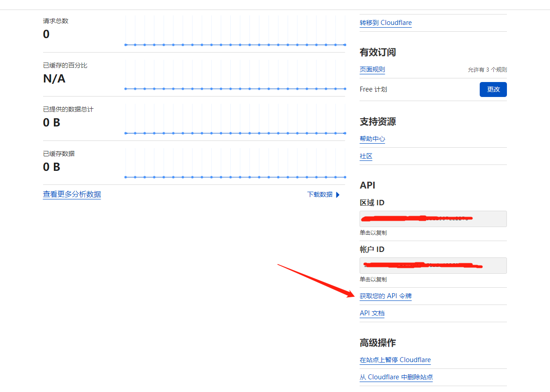Screen dimensions: 550x392
Task: Click 获取您的 API 令牌 link
Action: coord(385,296)
